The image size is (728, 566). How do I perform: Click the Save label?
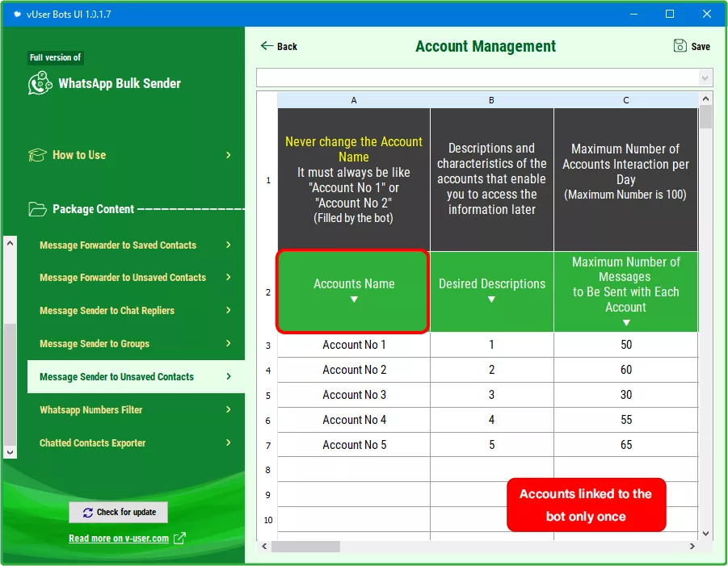pos(701,46)
